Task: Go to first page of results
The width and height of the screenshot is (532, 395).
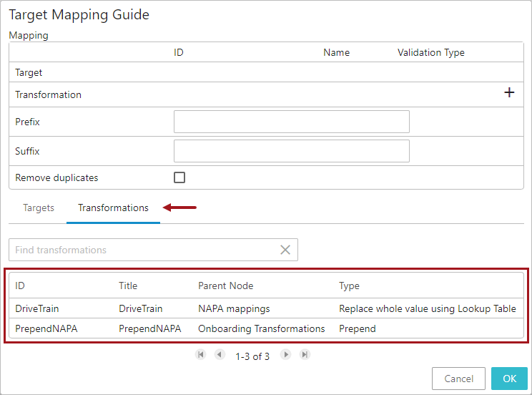Action: (201, 355)
